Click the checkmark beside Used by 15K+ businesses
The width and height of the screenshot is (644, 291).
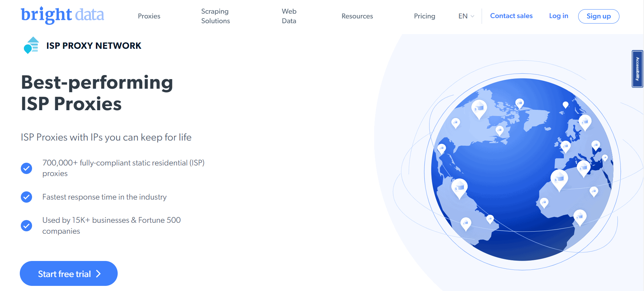coord(26,225)
